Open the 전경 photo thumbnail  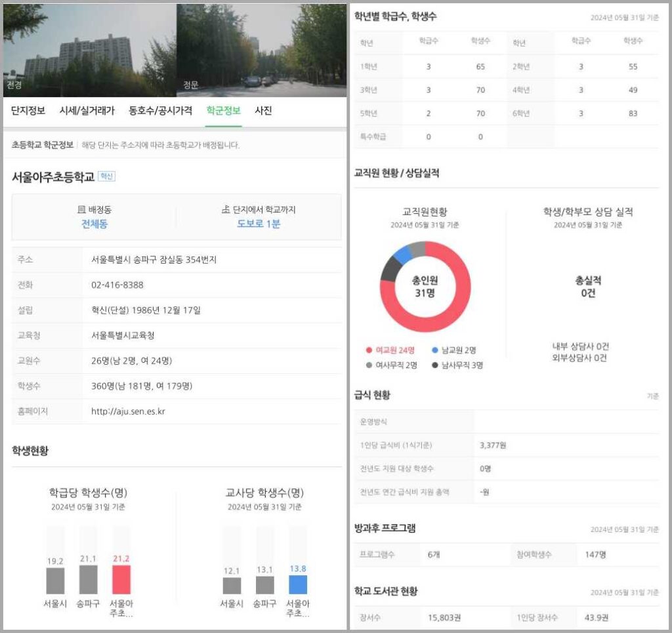[x=89, y=50]
